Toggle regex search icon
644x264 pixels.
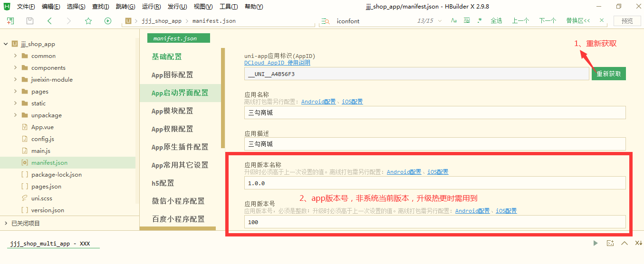tap(480, 21)
